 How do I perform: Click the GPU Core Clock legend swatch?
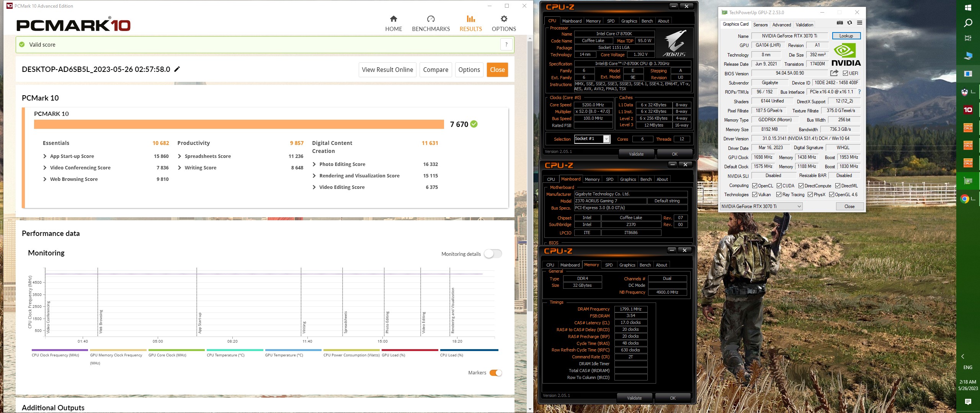[176, 350]
